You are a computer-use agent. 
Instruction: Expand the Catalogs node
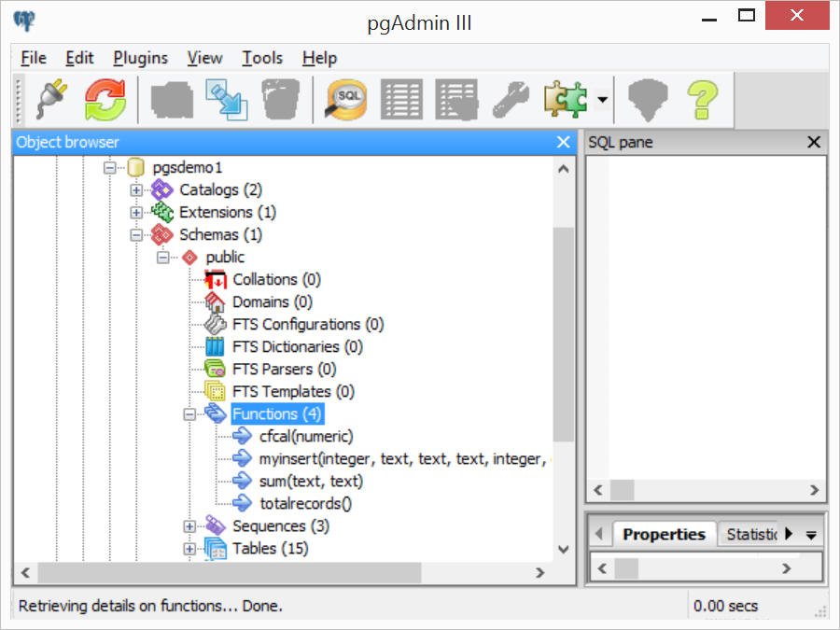tap(136, 190)
